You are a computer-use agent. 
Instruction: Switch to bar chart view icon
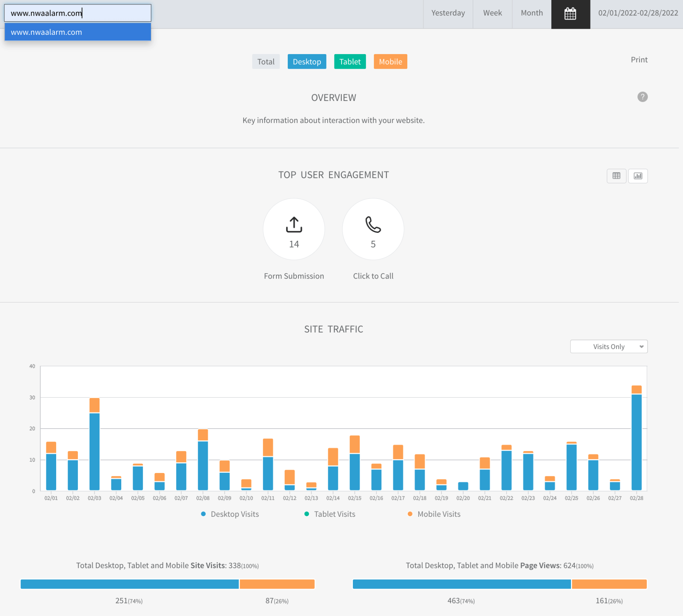point(637,176)
